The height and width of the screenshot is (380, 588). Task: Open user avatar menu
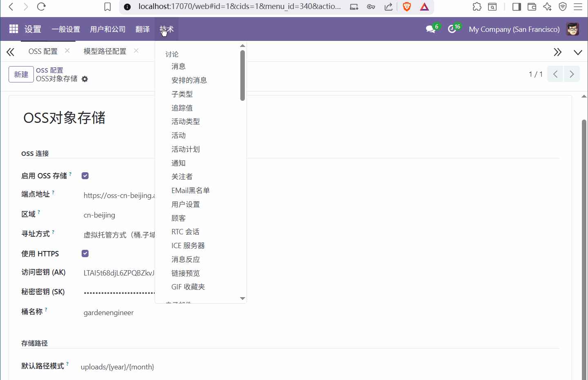click(572, 29)
